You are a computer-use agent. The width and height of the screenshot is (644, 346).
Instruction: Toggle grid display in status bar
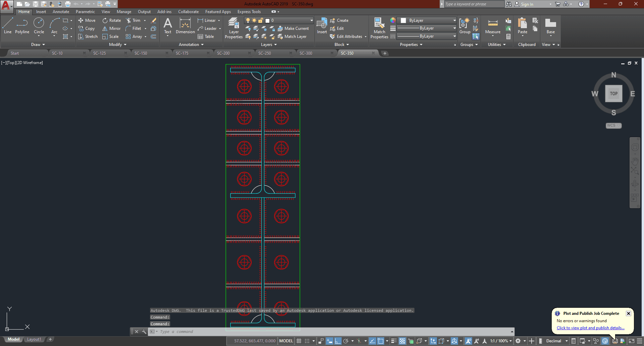[x=299, y=341]
